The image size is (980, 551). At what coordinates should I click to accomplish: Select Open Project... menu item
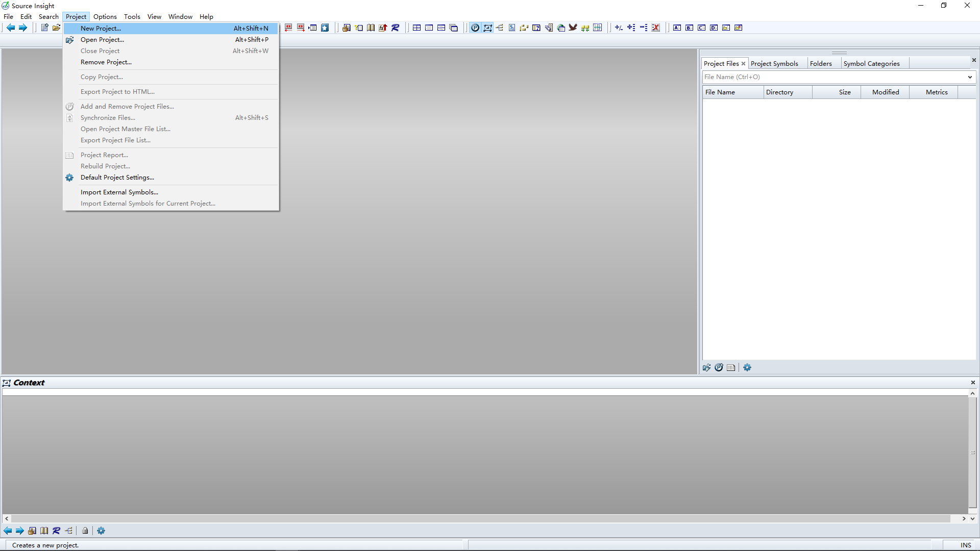pyautogui.click(x=171, y=40)
